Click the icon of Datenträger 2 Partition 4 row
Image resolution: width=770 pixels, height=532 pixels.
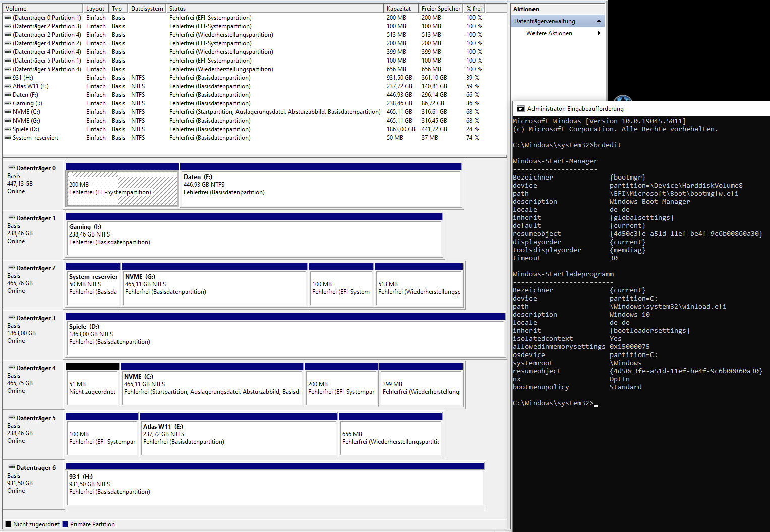click(x=8, y=35)
